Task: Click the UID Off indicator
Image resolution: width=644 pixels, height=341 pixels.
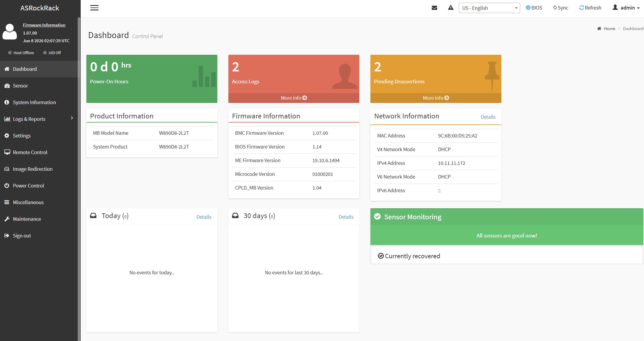Action: tap(52, 53)
